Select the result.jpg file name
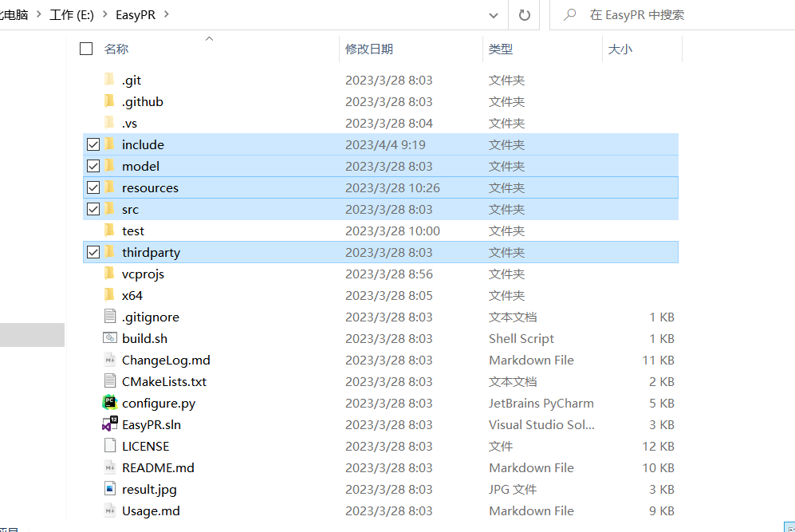The height and width of the screenshot is (532, 795). (x=150, y=490)
